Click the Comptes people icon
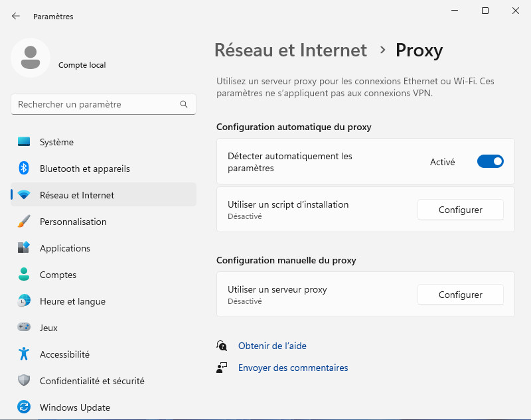This screenshot has height=420, width=531. pyautogui.click(x=22, y=275)
